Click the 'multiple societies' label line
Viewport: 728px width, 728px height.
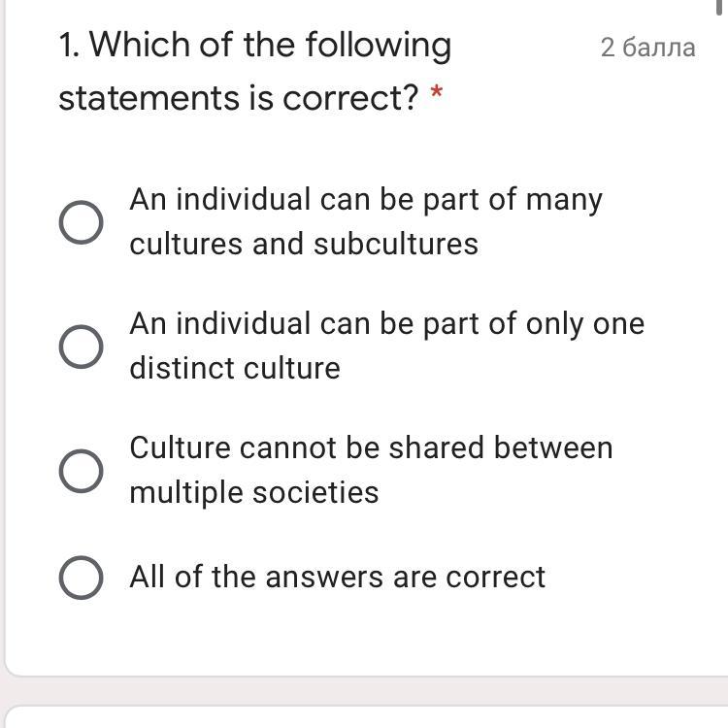(254, 493)
